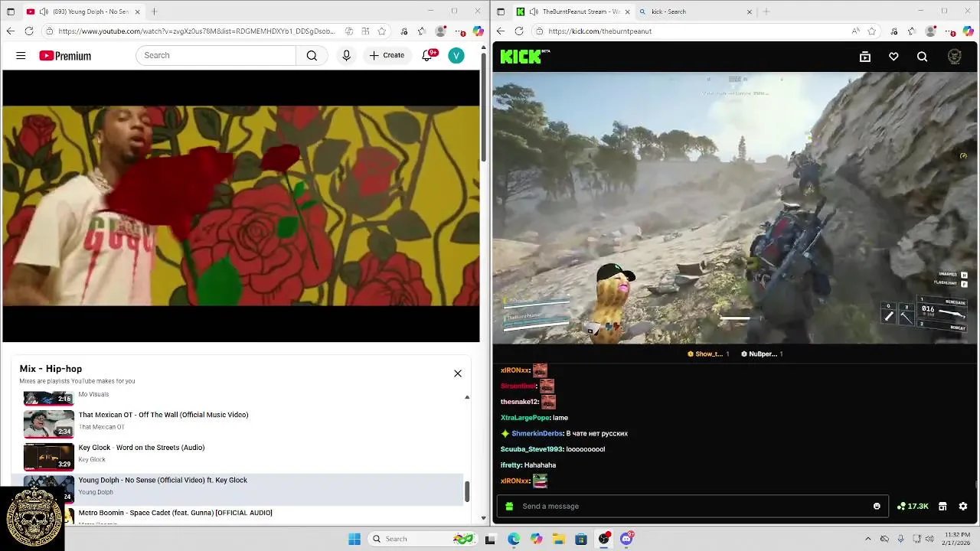Open the YouTube account avatar menu
This screenshot has width=980, height=551.
click(x=456, y=55)
